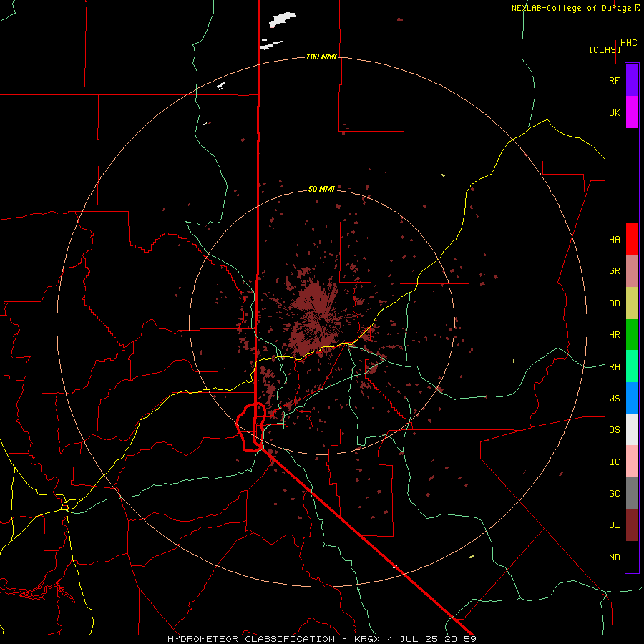This screenshot has width=644, height=644.
Task: Click the [CLAS] units label
Action: click(605, 49)
